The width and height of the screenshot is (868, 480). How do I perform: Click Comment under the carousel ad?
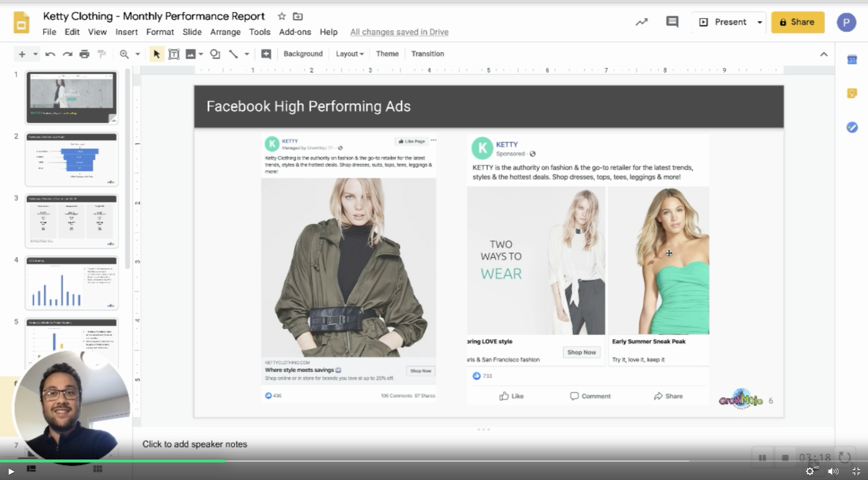pyautogui.click(x=590, y=396)
